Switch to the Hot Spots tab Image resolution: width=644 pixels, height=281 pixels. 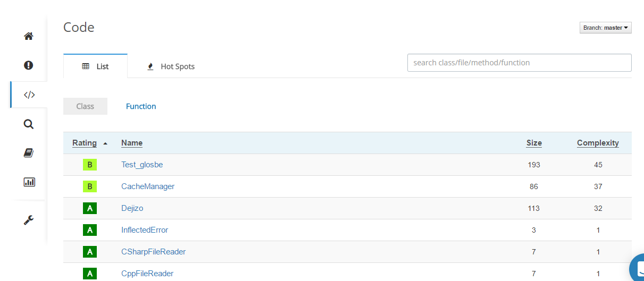171,66
